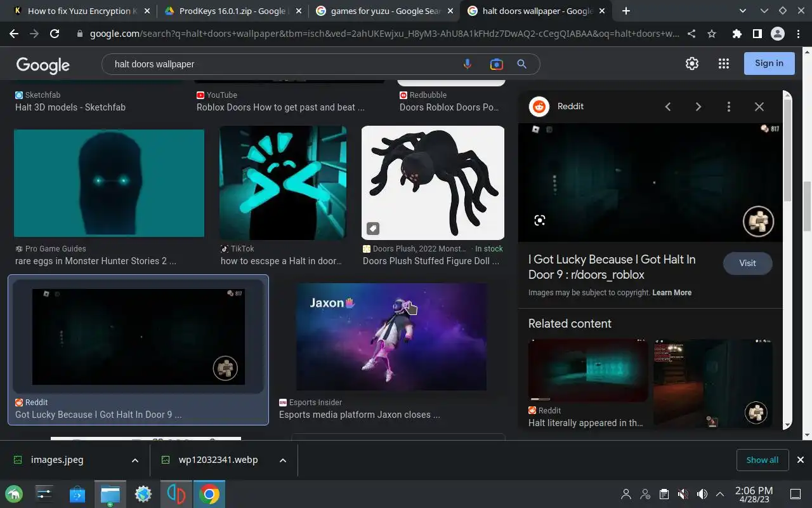This screenshot has height=508, width=812.
Task: Expand the hidden system tray arrow
Action: [x=720, y=494]
